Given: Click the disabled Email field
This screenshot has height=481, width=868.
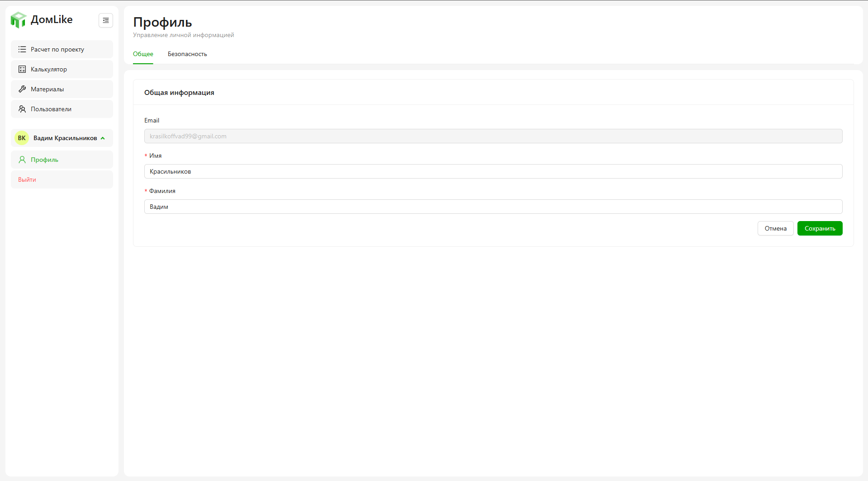Looking at the screenshot, I should (x=493, y=136).
